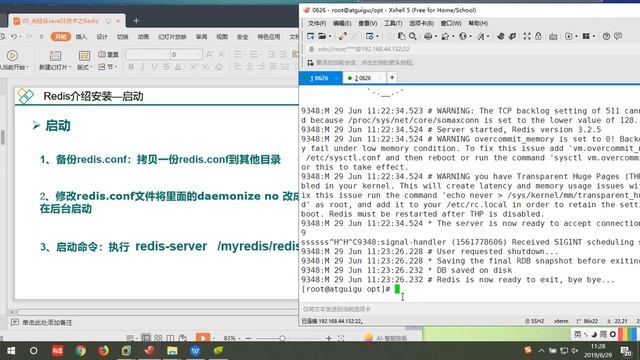Click Xshell find magnifier icon
640x360 pixels.
(x=413, y=36)
